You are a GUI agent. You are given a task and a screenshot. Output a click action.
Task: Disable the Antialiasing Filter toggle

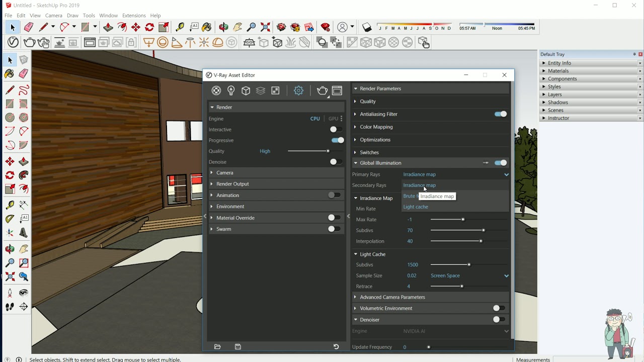click(501, 114)
